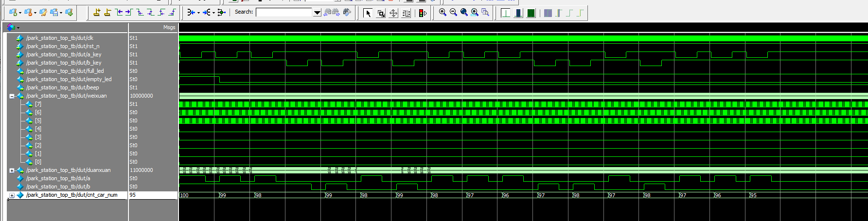Click the 100 value in cnt_car_num waveform
This screenshot has width=868, height=221.
(x=184, y=195)
